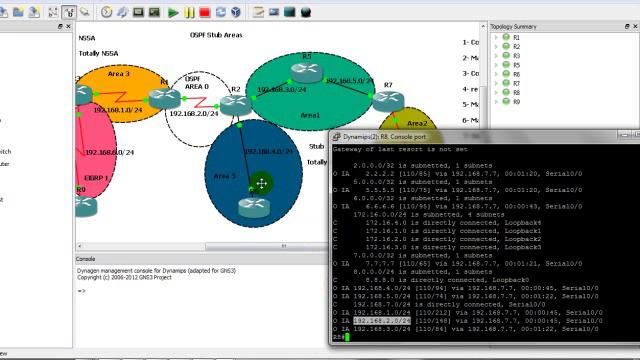Click the 'OSPF AREA 0' label
Viewport: 640px width, 360px height.
pyautogui.click(x=197, y=82)
